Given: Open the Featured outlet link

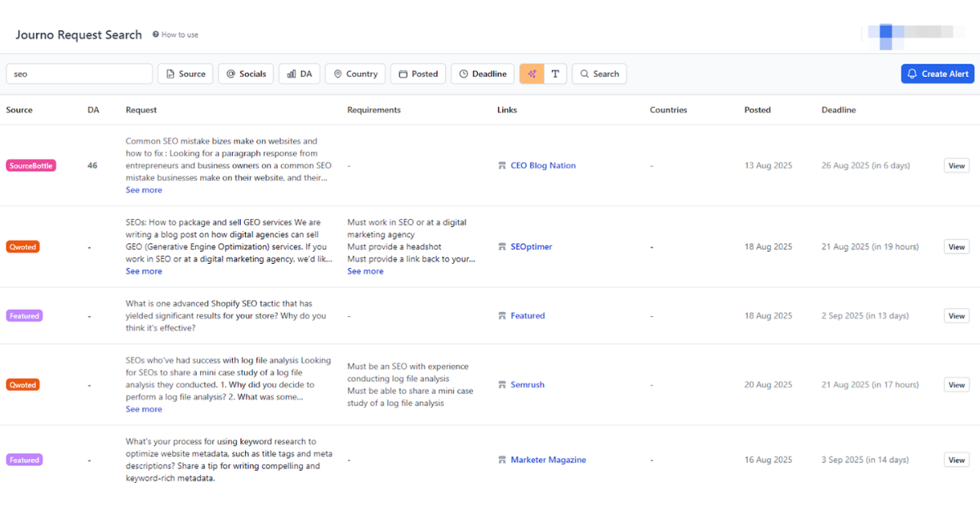Looking at the screenshot, I should click(x=528, y=315).
